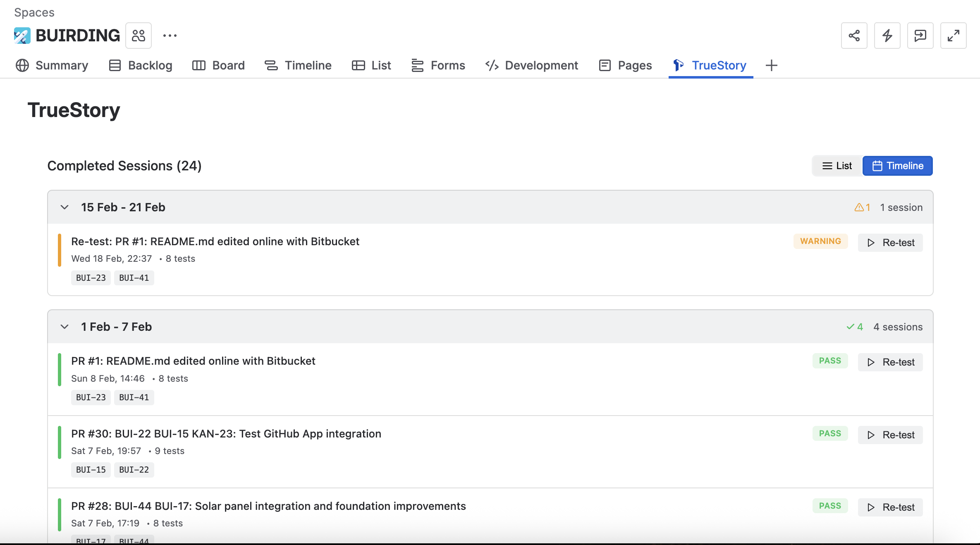Click the '9 tests' label on PR #30
980x545 pixels.
pyautogui.click(x=170, y=451)
